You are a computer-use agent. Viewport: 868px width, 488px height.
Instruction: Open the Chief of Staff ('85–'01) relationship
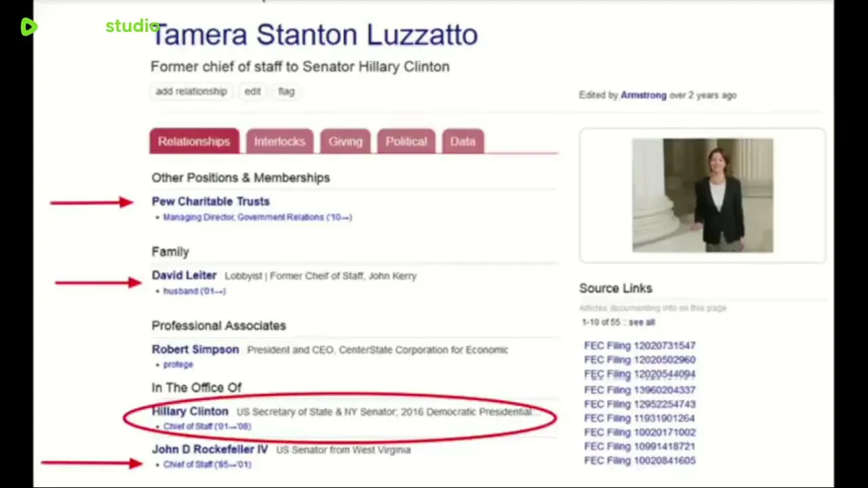pyautogui.click(x=207, y=465)
